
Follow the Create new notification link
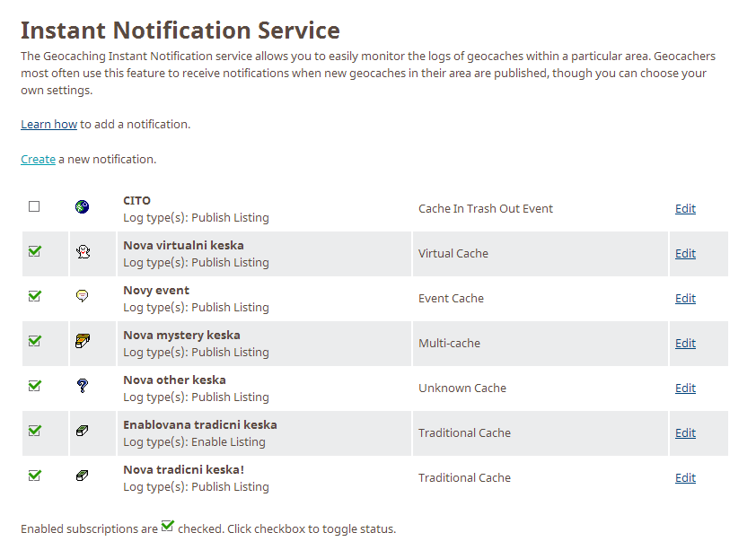coord(38,160)
